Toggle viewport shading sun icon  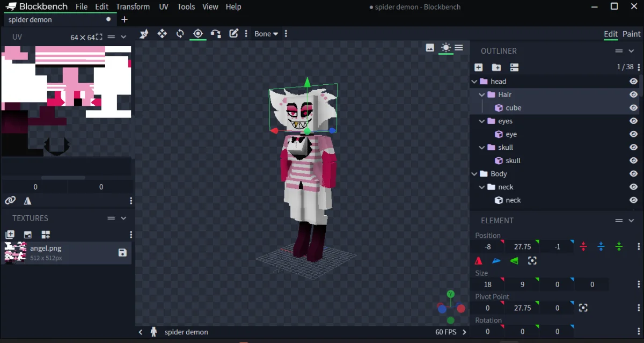(x=445, y=48)
